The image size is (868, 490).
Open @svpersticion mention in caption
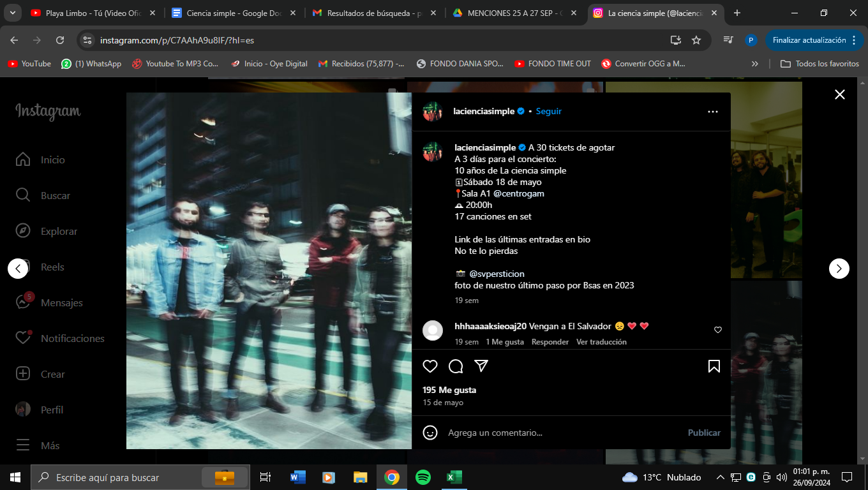coord(496,274)
